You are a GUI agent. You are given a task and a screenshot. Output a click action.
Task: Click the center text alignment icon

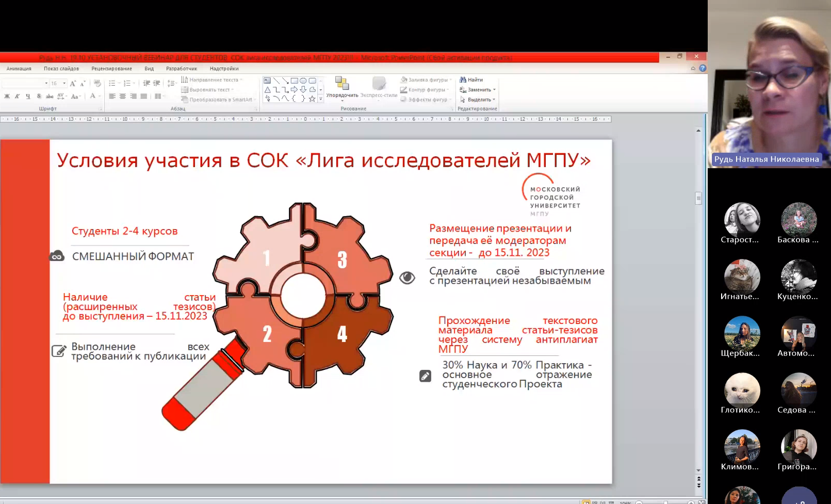(123, 96)
